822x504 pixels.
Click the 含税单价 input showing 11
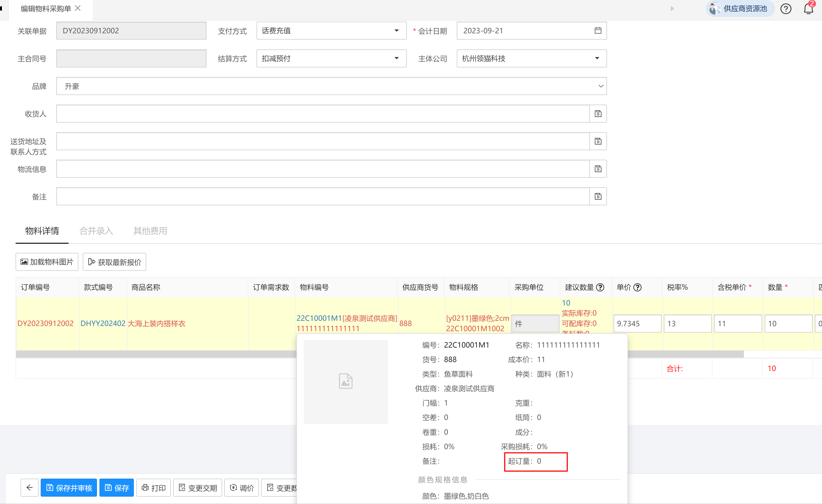coord(738,323)
